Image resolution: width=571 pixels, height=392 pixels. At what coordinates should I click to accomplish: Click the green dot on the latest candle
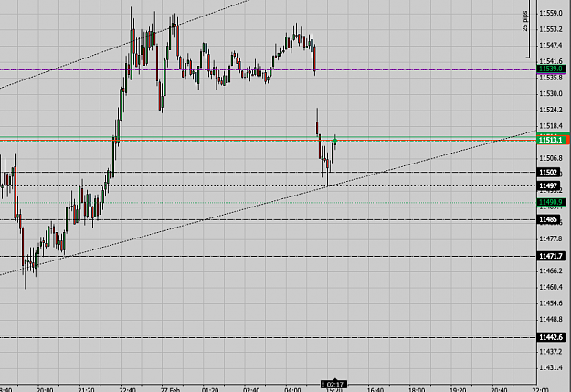[335, 140]
